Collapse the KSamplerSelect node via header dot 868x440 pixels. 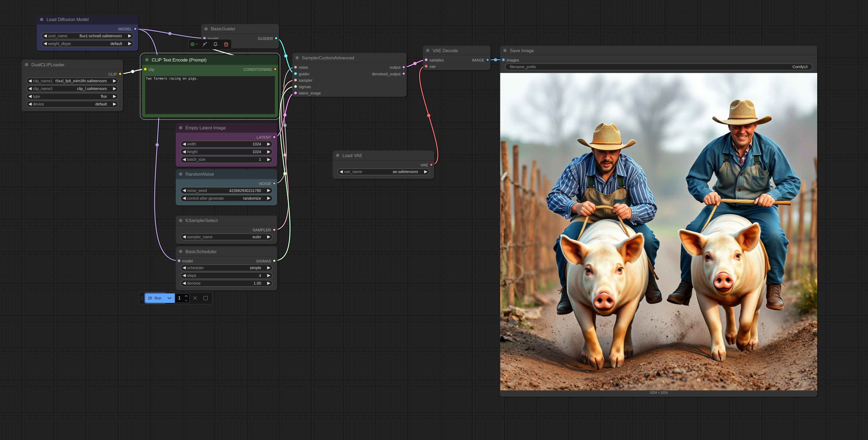181,220
